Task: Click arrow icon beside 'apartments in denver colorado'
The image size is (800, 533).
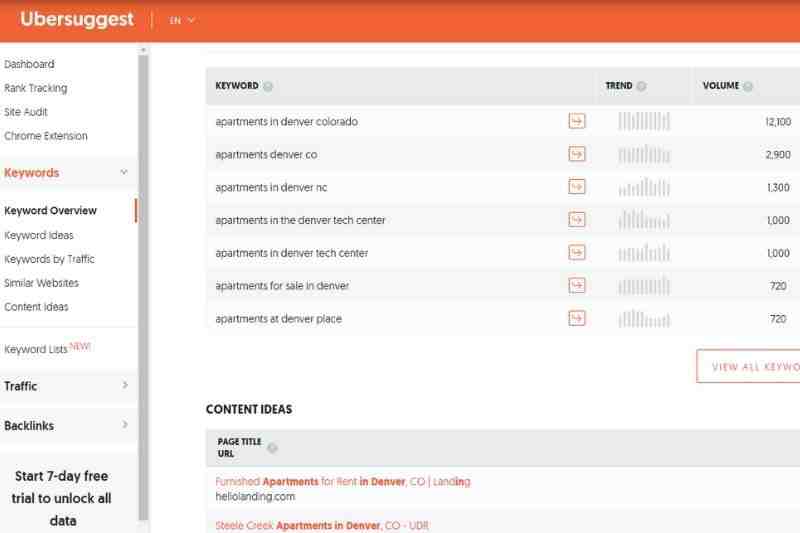Action: coord(577,121)
